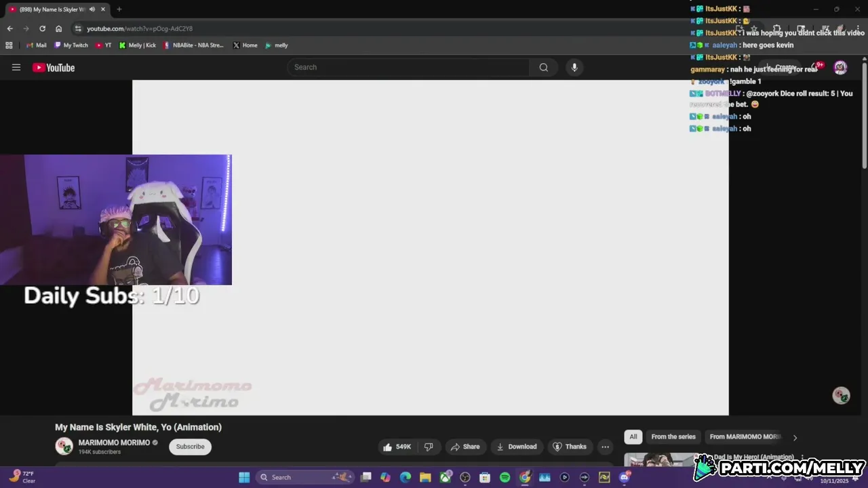This screenshot has height=488, width=868.
Task: Open the YouTube hamburger guide menu
Action: tap(16, 67)
